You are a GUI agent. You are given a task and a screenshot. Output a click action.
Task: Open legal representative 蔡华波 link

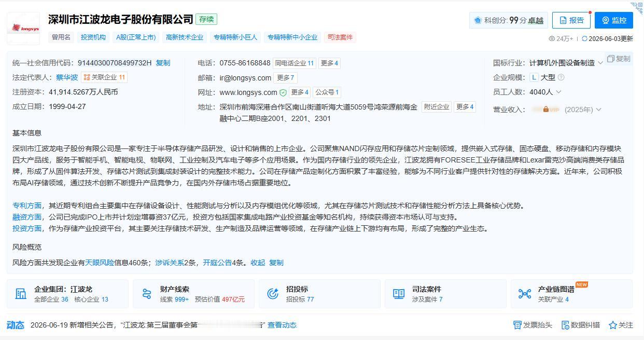[x=67, y=77]
